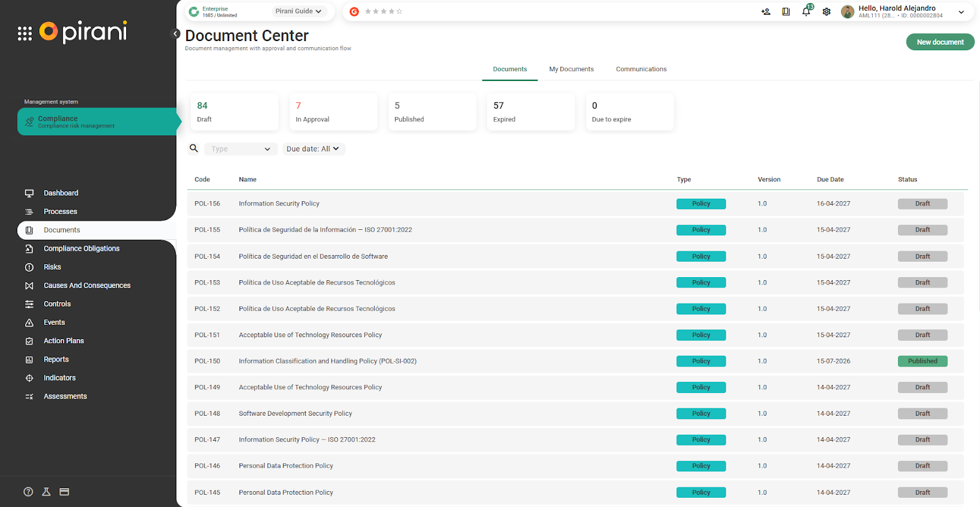Click the lab flask icon in sidebar
Screen dimensions: 980x507
(46, 492)
